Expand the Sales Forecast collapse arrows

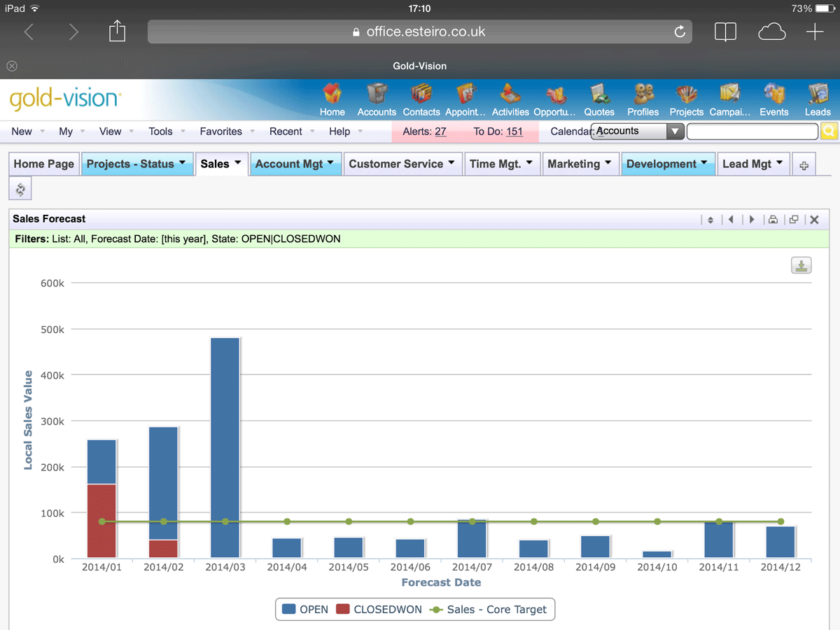pos(710,220)
